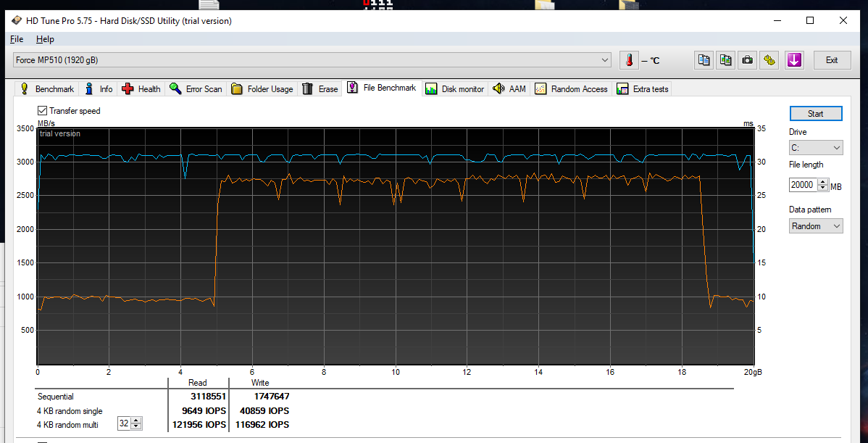Select the File Benchmark tab
868x443 pixels.
tap(382, 88)
